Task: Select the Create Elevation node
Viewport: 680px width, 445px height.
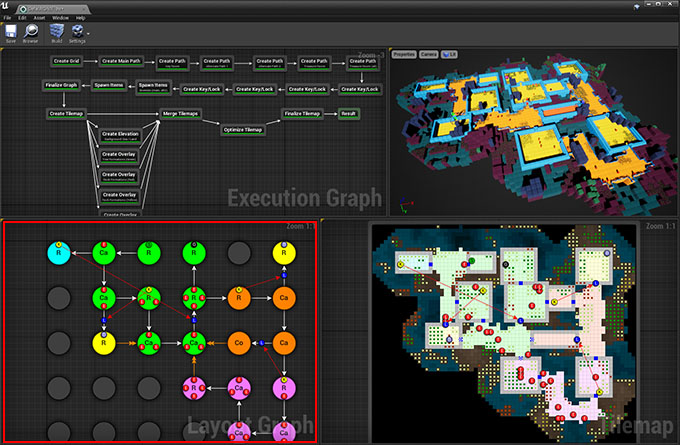Action: (120, 136)
